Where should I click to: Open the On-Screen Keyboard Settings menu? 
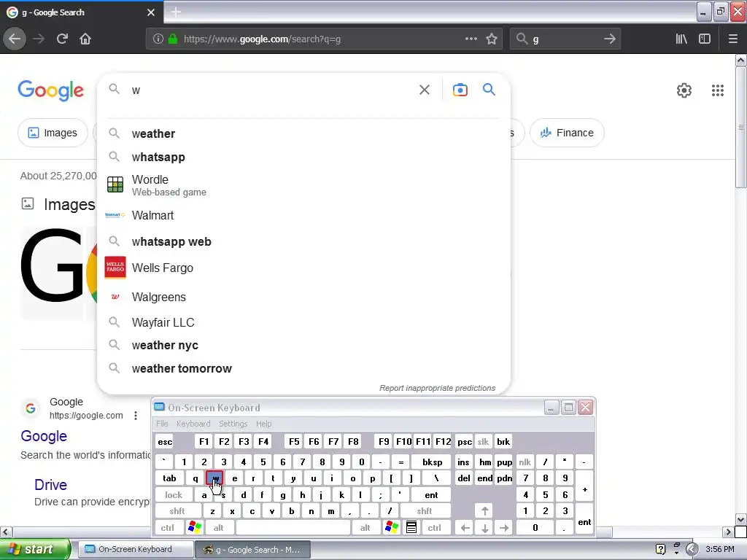click(233, 424)
